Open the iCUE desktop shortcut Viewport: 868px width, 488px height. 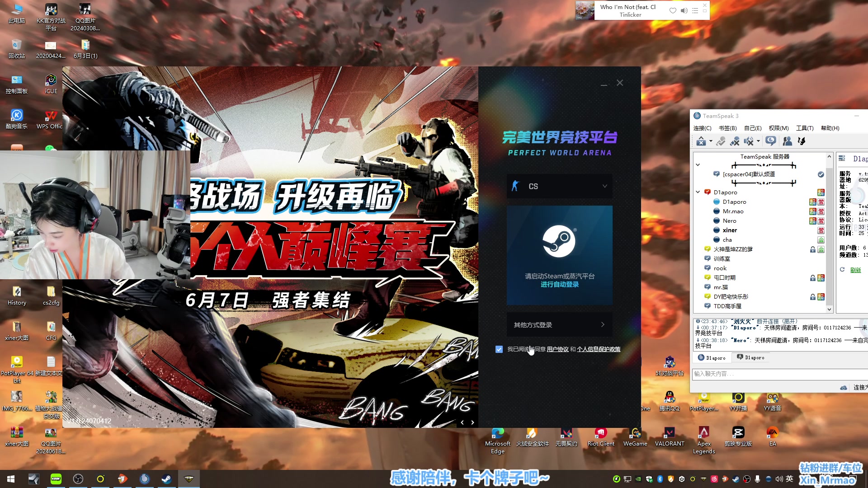pos(51,84)
